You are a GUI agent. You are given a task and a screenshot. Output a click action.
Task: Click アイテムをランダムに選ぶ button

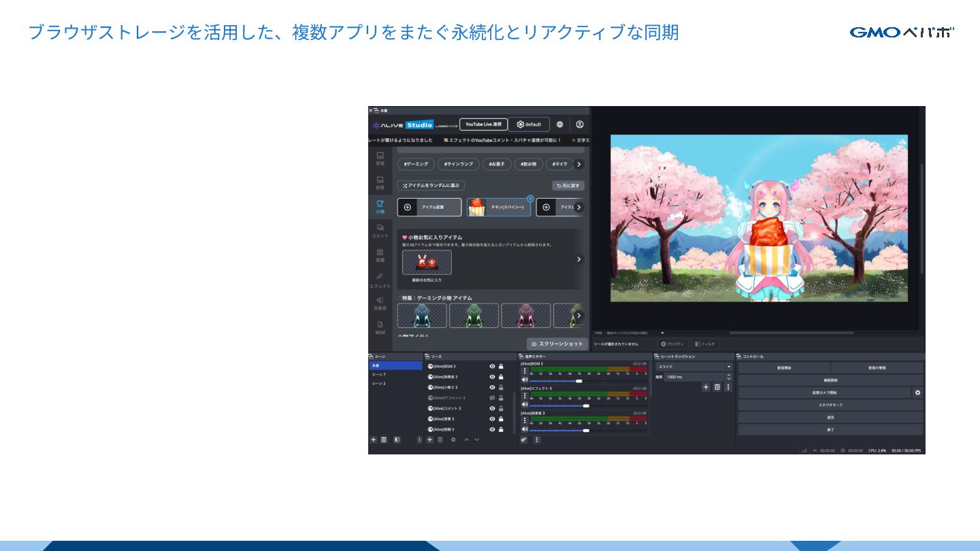[431, 185]
